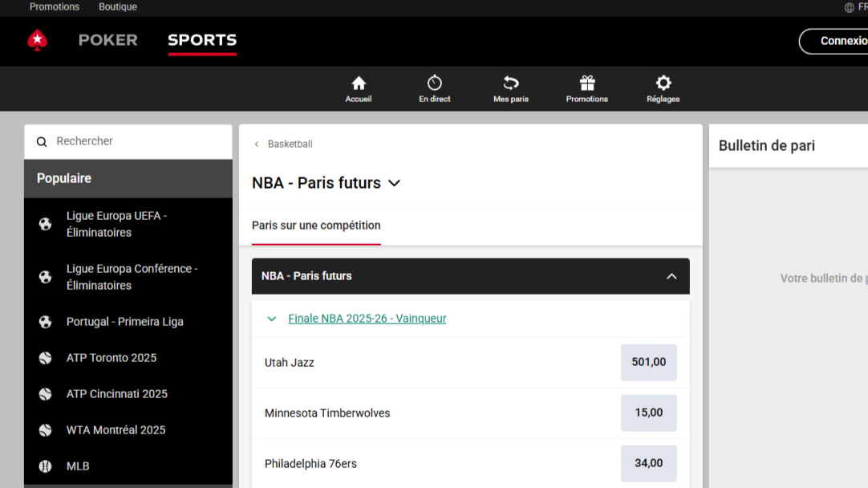868x488 pixels.
Task: Toggle the Minnesota Timberwolves 15,00 odds selection
Action: click(648, 413)
